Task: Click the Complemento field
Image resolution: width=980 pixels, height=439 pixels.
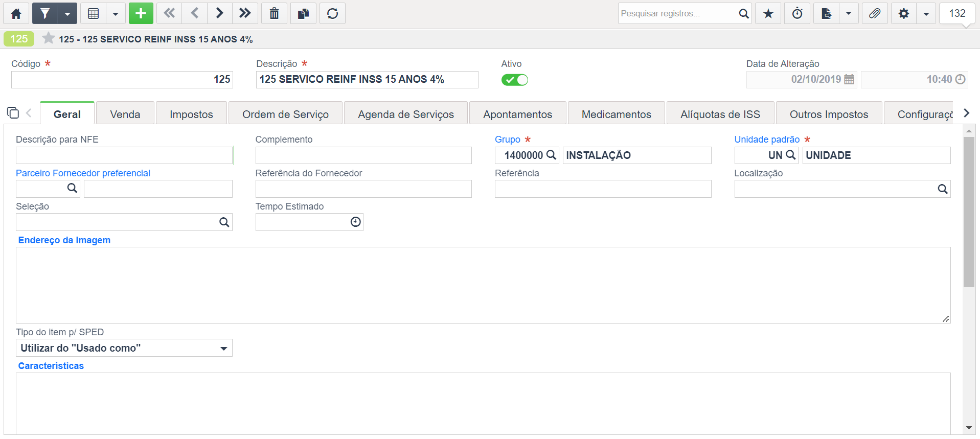Action: 363,155
